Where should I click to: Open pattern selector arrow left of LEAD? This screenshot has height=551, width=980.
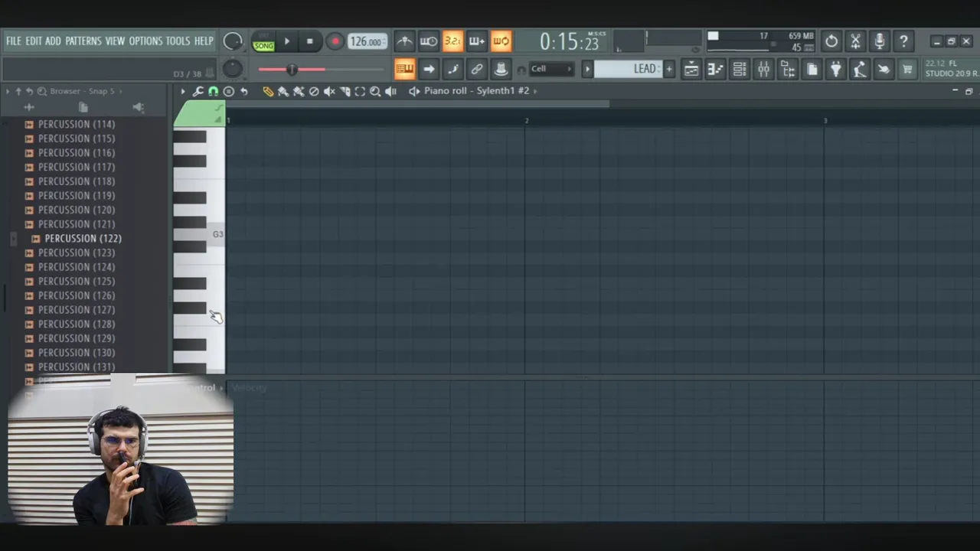(587, 69)
